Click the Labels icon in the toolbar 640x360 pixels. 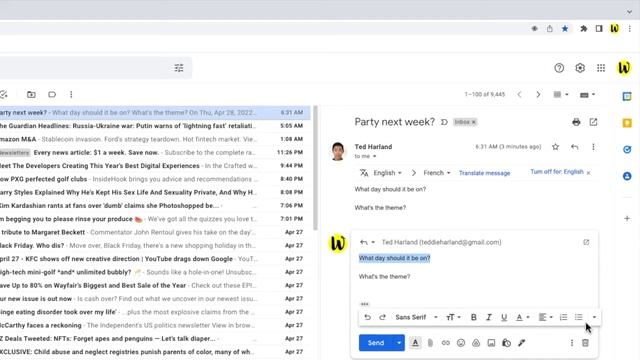point(52,94)
